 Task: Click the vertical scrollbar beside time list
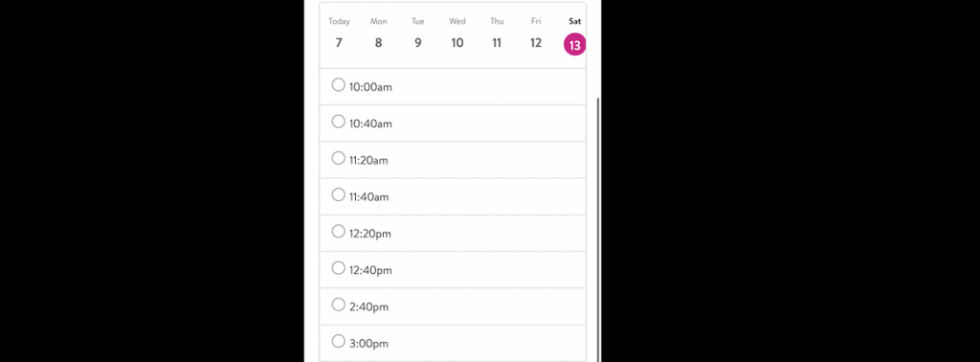coord(599,228)
